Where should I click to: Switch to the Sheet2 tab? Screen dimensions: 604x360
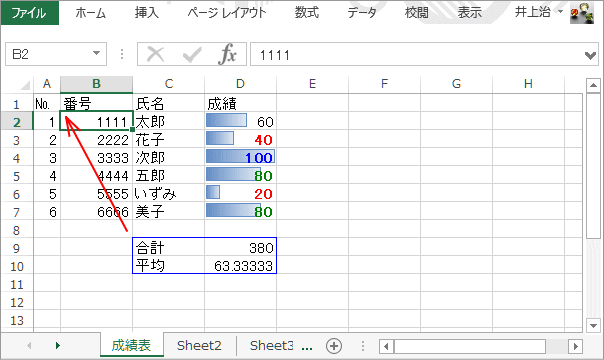199,345
